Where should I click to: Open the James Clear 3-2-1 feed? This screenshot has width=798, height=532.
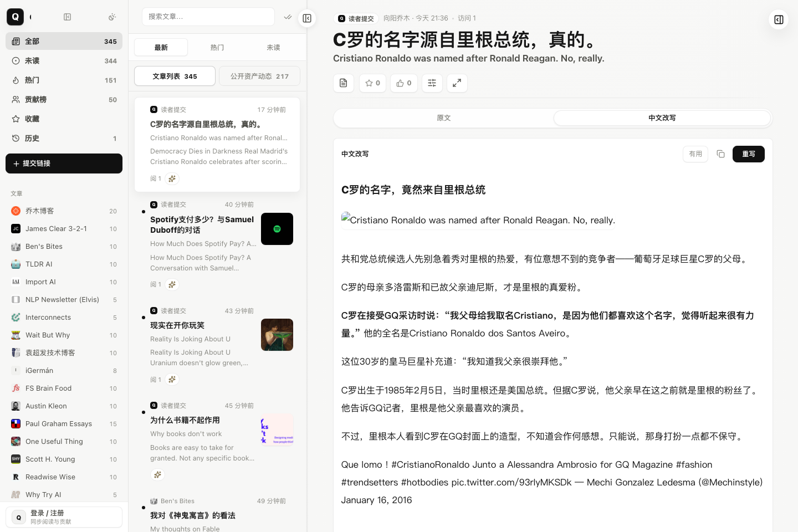click(64, 229)
